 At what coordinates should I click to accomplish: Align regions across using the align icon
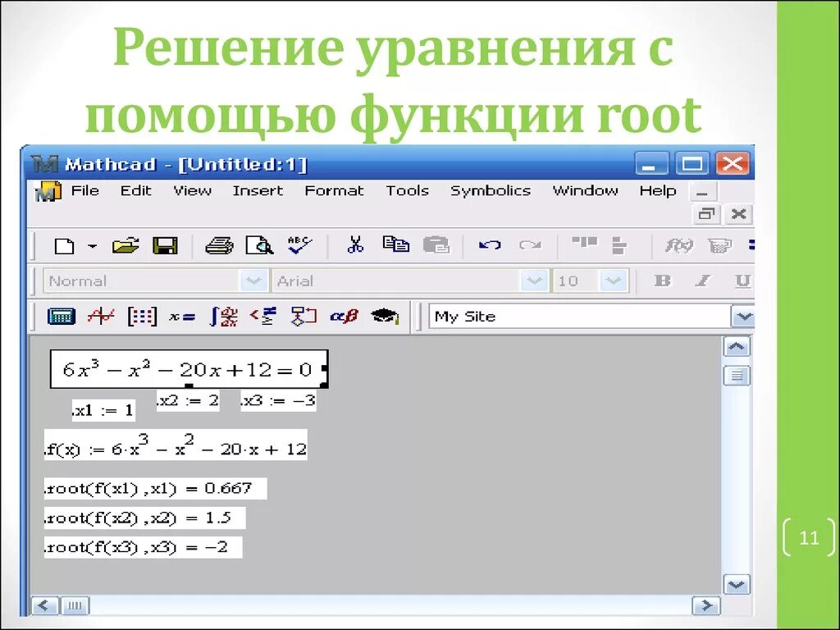tap(584, 243)
